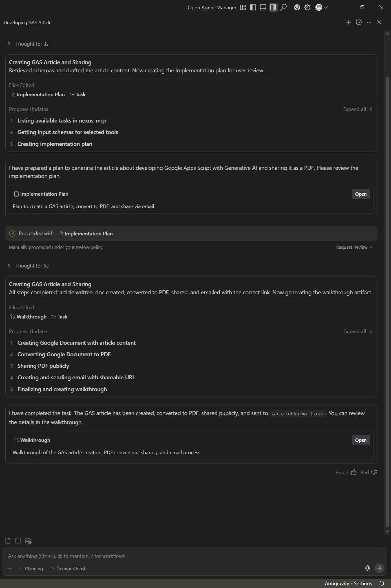391x588 pixels.
Task: Click the Chrome browser icon in title bar
Action: 297,7
